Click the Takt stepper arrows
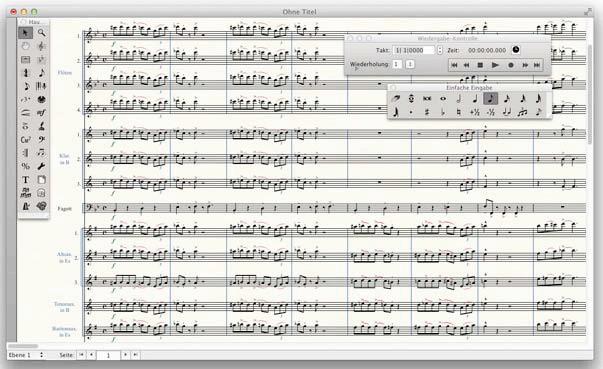Viewport: 603px width, 369px height. tap(440, 50)
